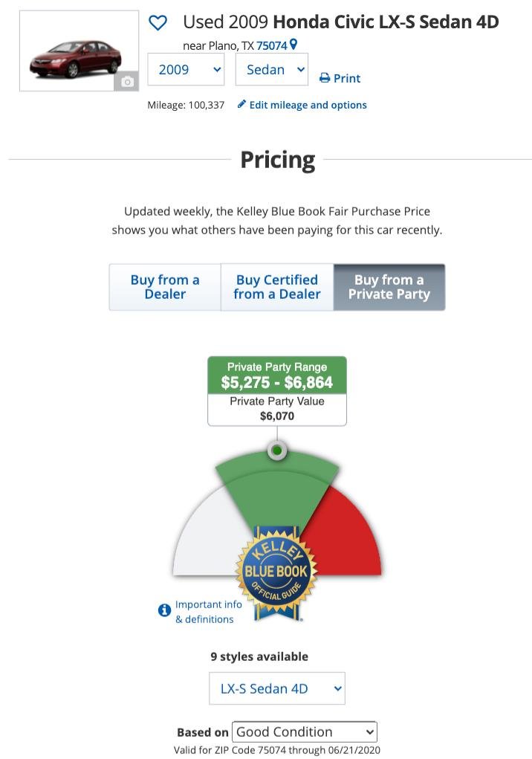The width and height of the screenshot is (532, 759).
Task: Click the green dot gauge marker
Action: (x=277, y=450)
